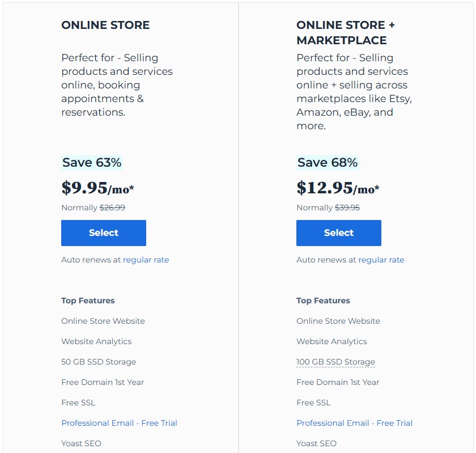Click the crossed-out $26.99 normal price
This screenshot has height=453, width=476.
tap(112, 208)
